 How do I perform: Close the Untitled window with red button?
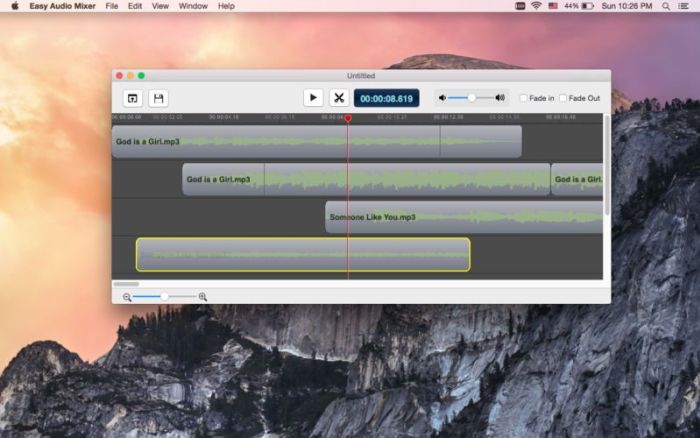click(x=119, y=76)
